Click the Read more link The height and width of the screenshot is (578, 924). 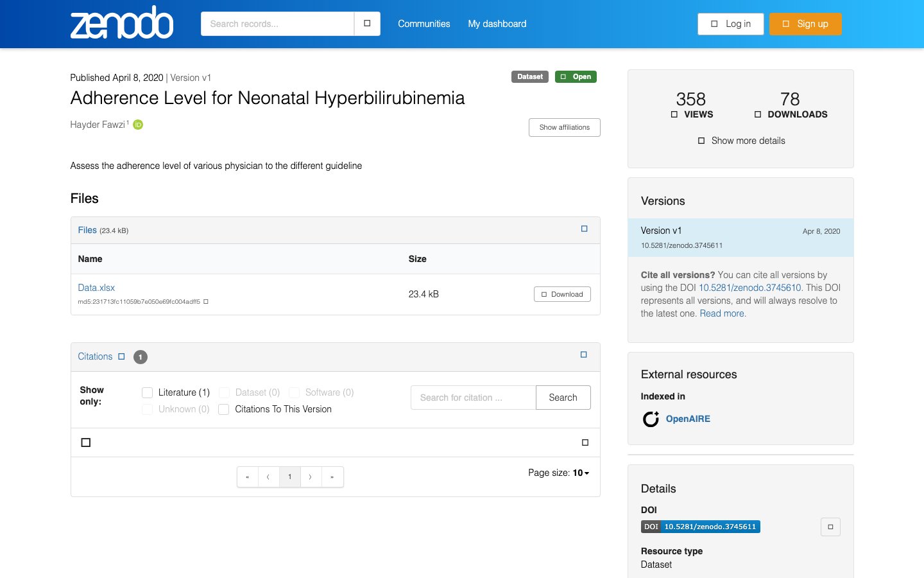tap(722, 313)
